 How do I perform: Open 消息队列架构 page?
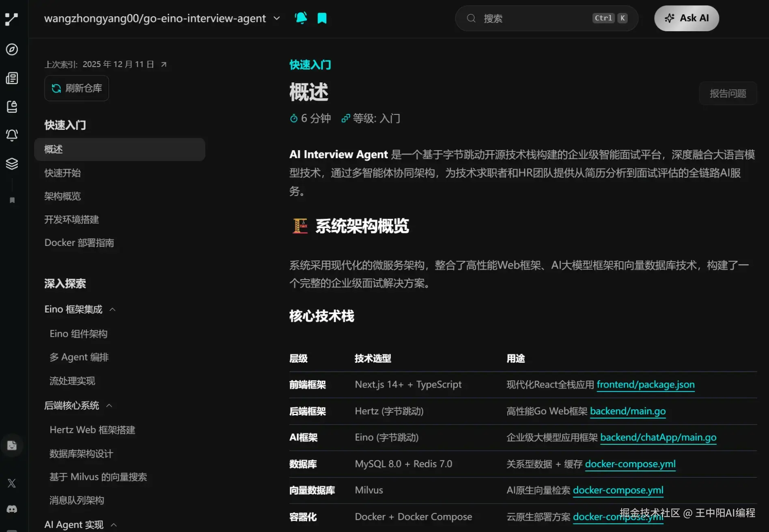pos(77,500)
